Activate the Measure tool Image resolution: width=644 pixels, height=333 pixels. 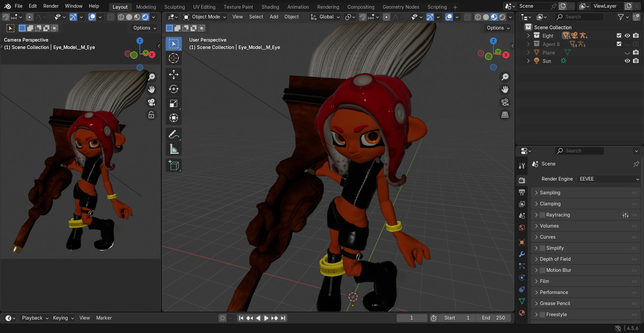tap(173, 149)
